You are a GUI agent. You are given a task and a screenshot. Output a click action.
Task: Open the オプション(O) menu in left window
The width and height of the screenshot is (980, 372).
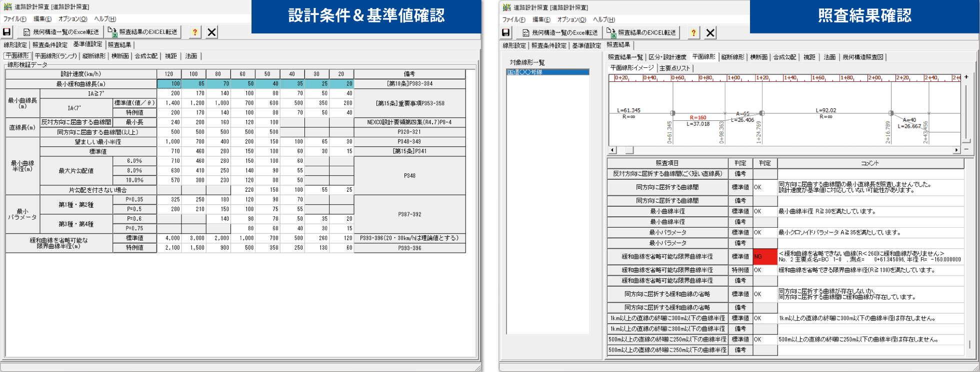[72, 19]
